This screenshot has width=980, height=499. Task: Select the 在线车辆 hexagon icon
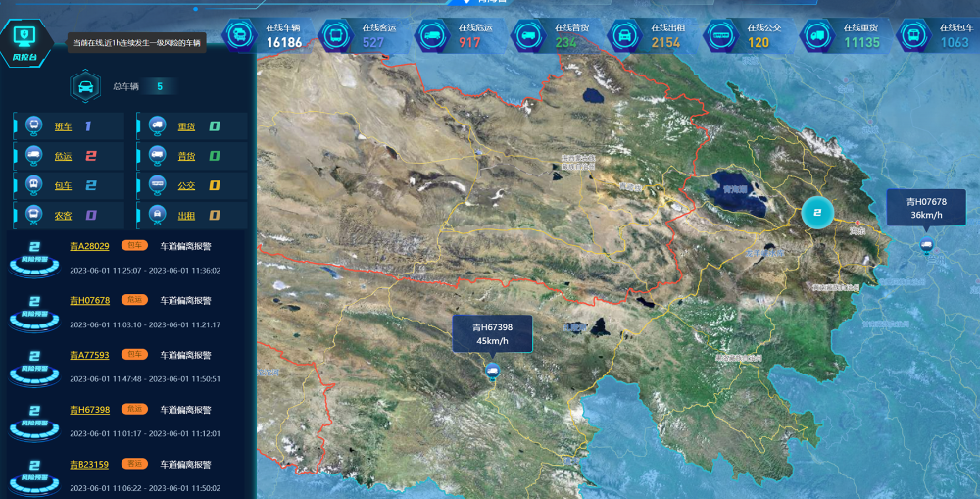pos(238,36)
